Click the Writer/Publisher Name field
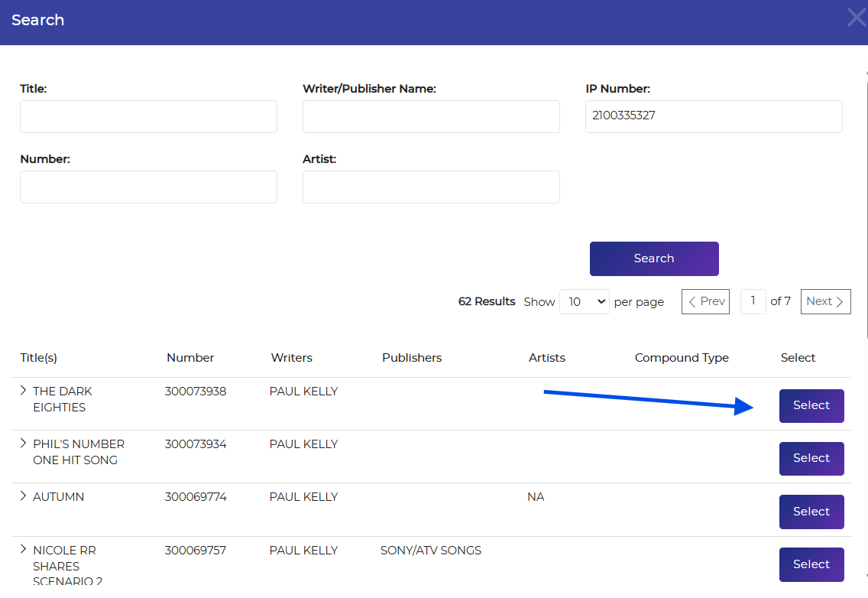 coord(431,117)
